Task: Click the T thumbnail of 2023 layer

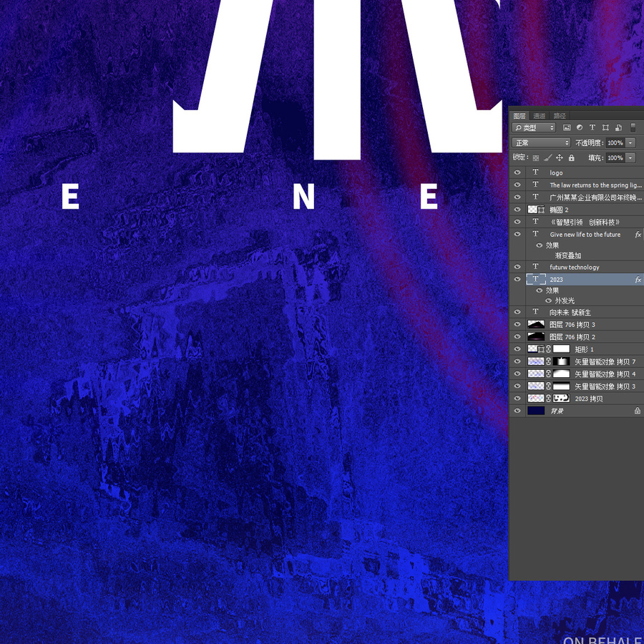Action: point(535,279)
